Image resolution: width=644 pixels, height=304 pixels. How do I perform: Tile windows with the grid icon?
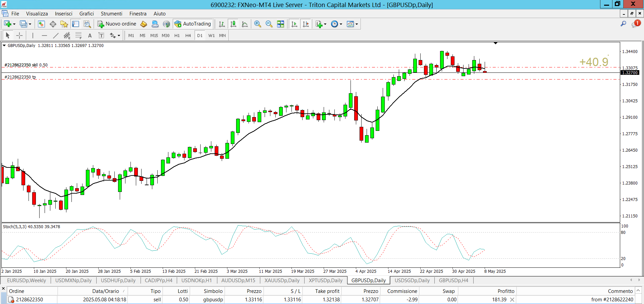(x=280, y=24)
